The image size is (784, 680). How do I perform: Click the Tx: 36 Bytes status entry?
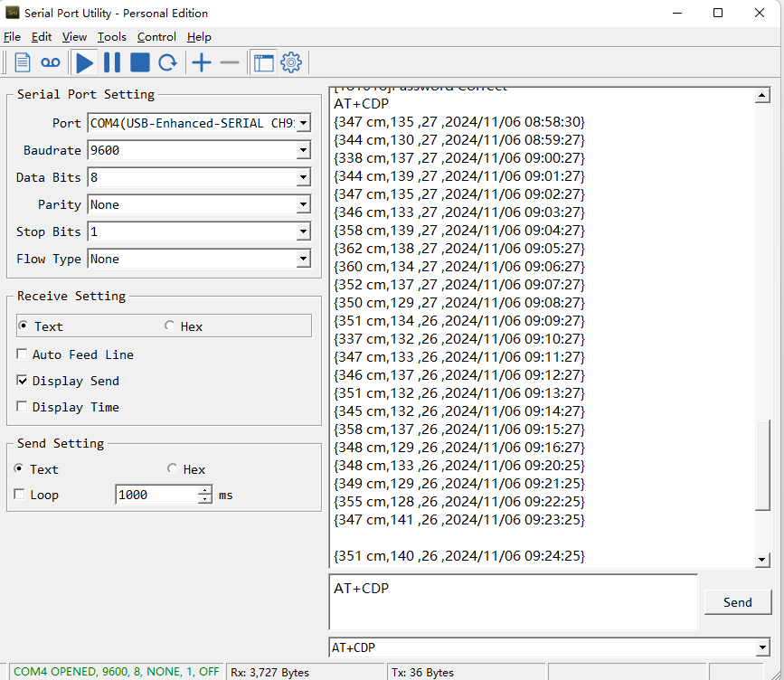tap(422, 673)
